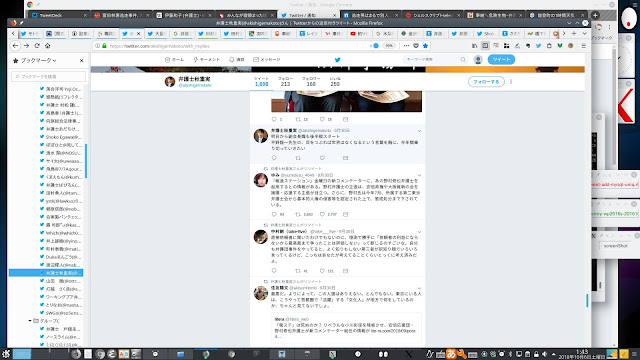Open the account avatar menu next to ツイート
640x360 pixels.
tap(478, 60)
